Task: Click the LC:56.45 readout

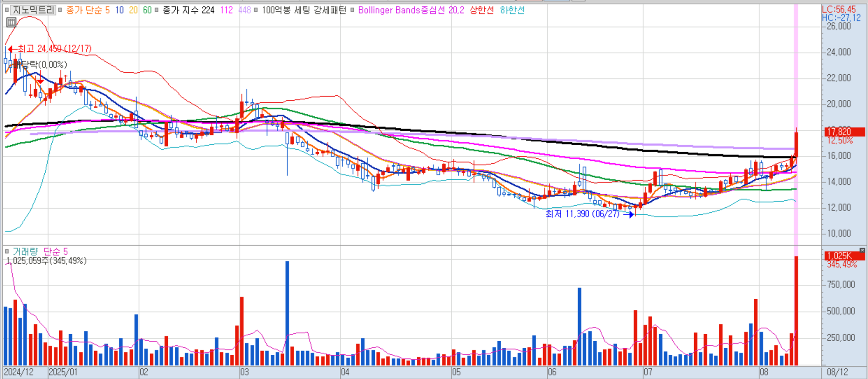Action: coord(839,9)
